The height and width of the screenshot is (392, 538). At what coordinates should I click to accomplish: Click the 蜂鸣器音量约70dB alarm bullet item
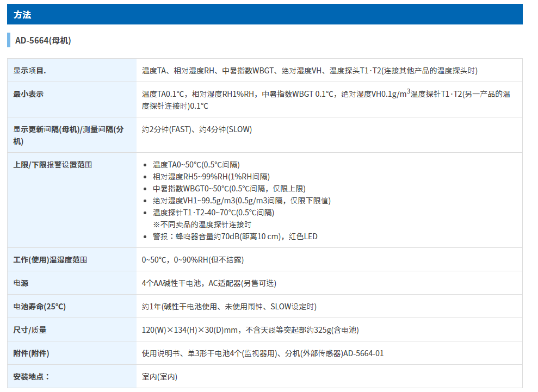[235, 237]
